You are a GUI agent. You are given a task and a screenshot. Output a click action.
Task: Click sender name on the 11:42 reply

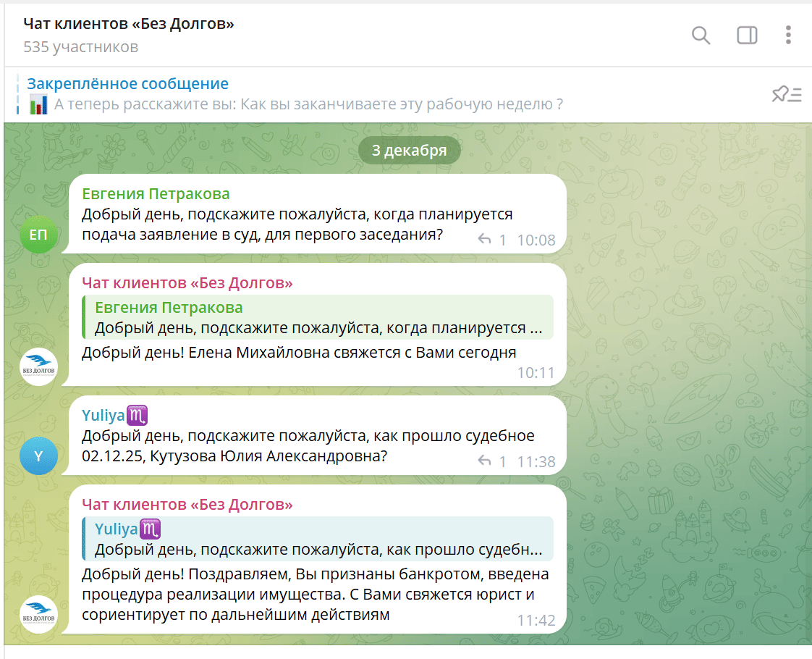point(187,505)
